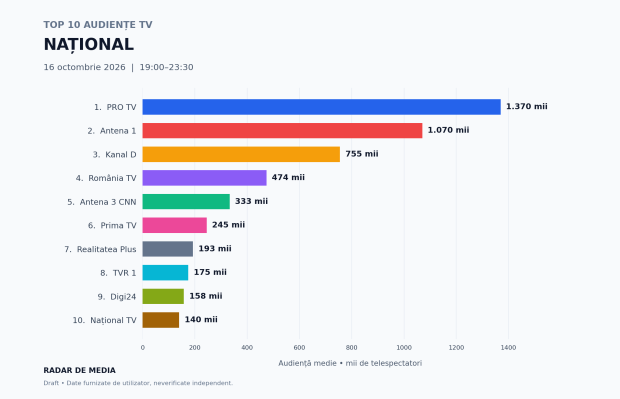Click the 'Draft • Date furnizate' disclaimer
This screenshot has width=620, height=399.
point(138,383)
